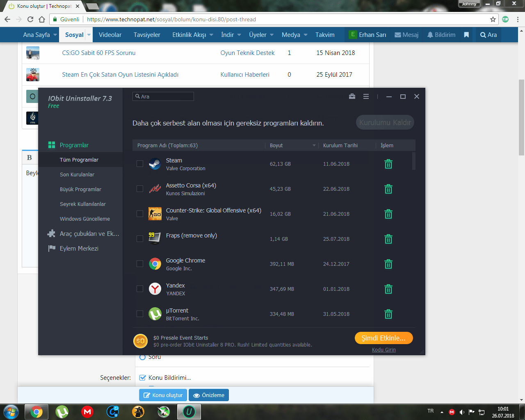The image size is (525, 420).
Task: Show hidden system tray icons
Action: coord(442,412)
